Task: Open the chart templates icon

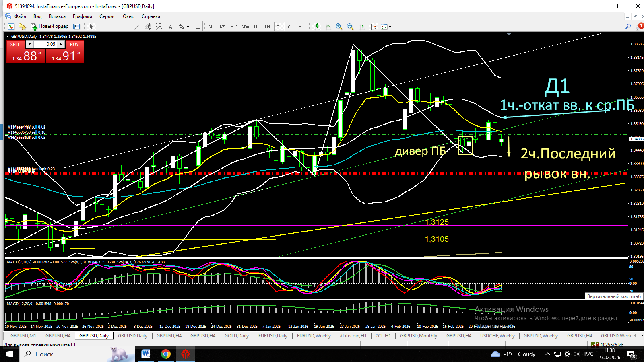Action: coord(384,27)
